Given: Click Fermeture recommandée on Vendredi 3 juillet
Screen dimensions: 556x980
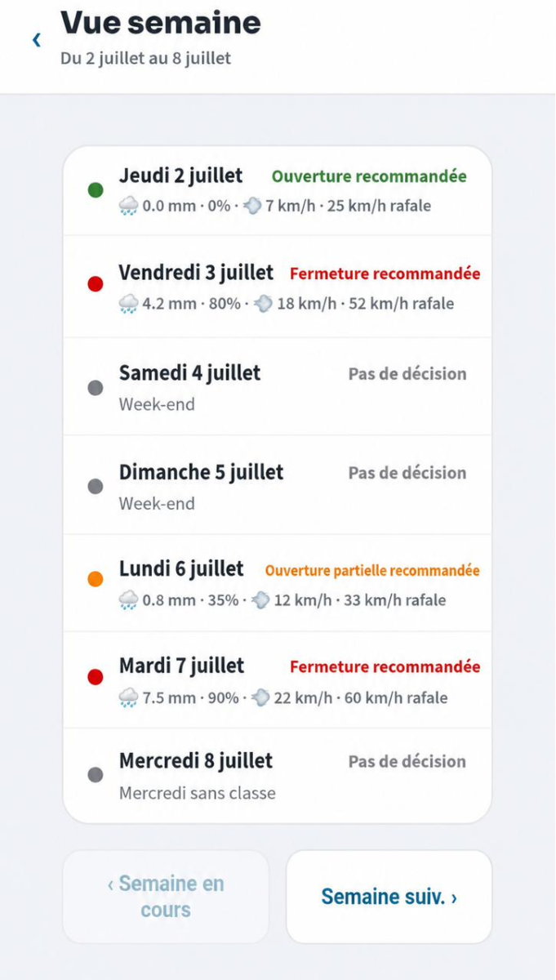Looking at the screenshot, I should click(x=385, y=274).
